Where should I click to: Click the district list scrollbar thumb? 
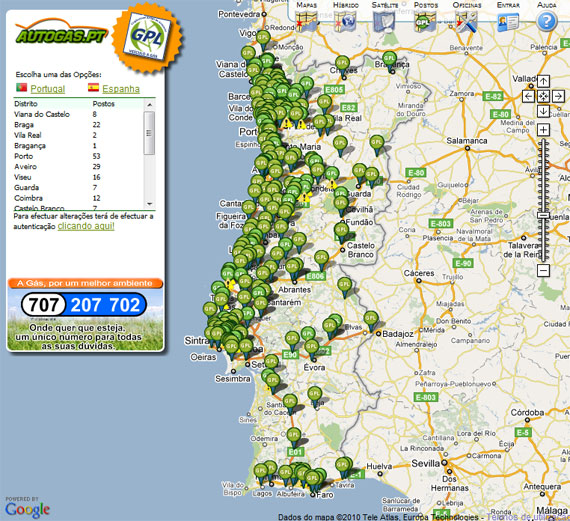(149, 133)
